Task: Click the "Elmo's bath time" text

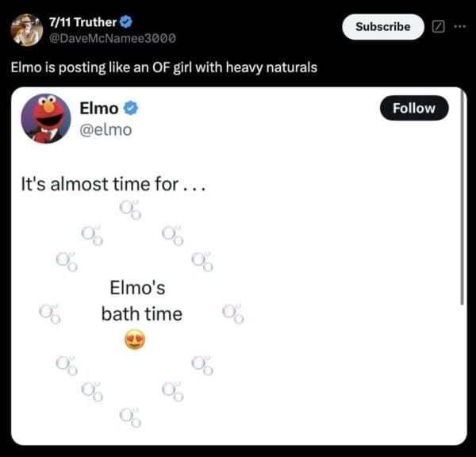Action: tap(141, 301)
